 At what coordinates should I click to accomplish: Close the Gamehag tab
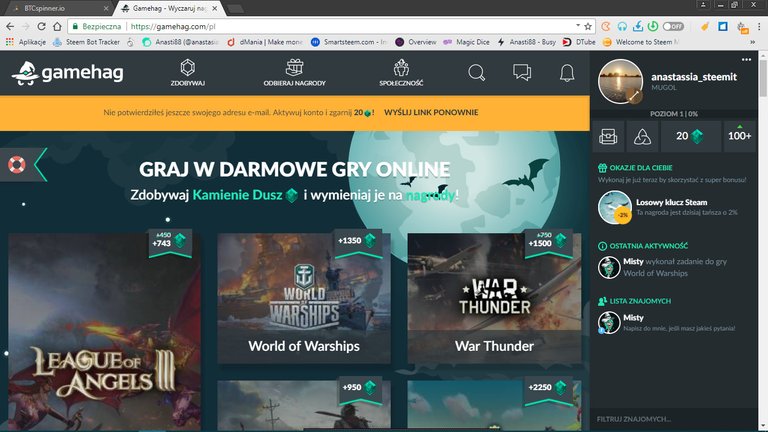click(215, 8)
